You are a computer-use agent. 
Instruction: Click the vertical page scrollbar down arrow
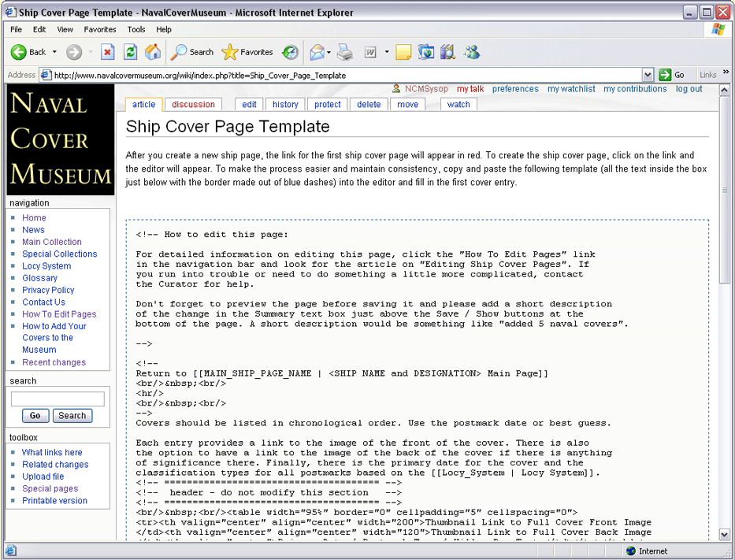[x=725, y=535]
